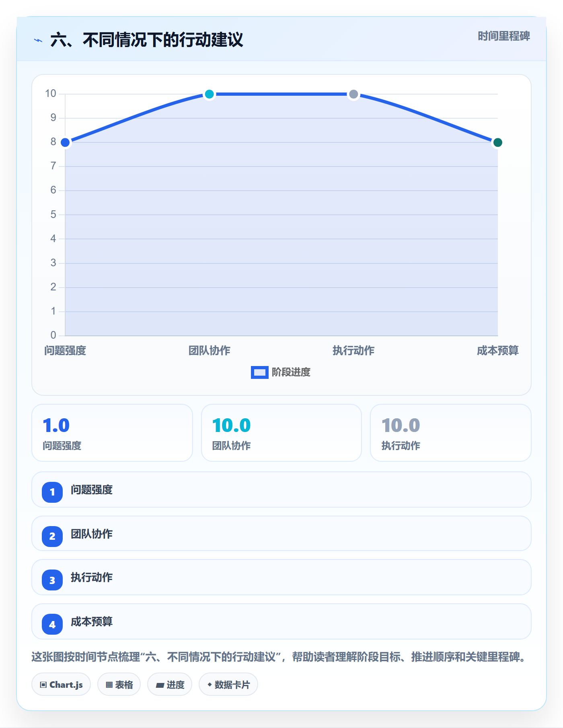Screen dimensions: 563x728
Task: Click the 阶段进度 legend label
Action: [x=291, y=372]
